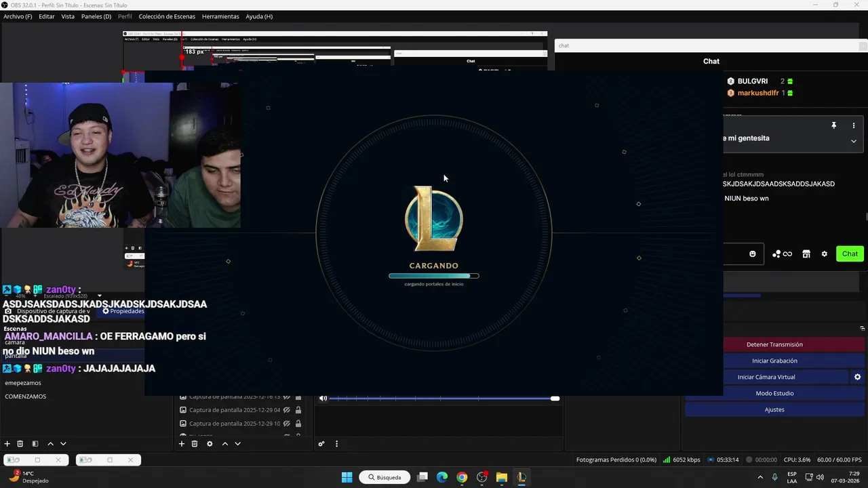Open OBS Studio taskbar icon
Screen dimensions: 868x488
coord(482,477)
